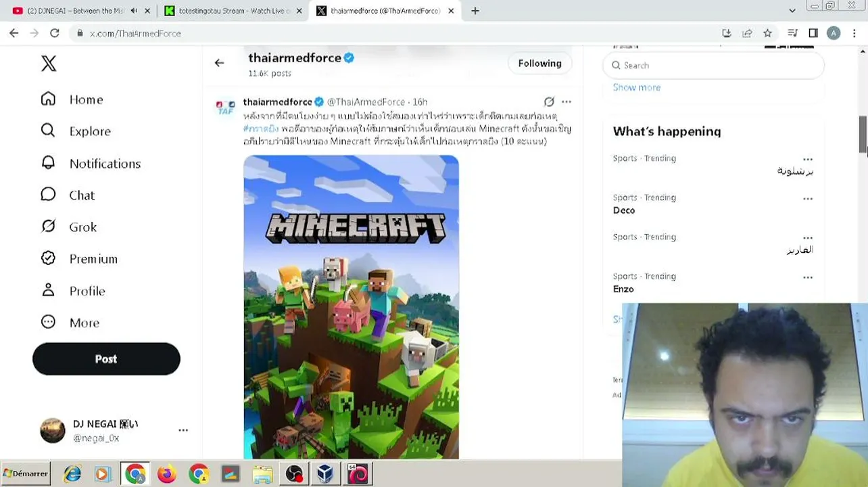Open options for the Deco trend
Viewport: 868px width, 487px height.
coord(807,199)
